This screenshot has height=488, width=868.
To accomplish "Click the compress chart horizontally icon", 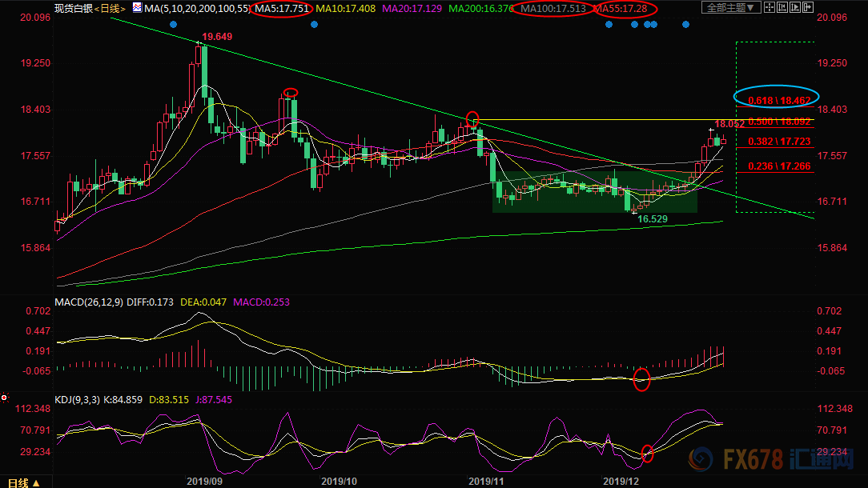I will coord(782,7).
